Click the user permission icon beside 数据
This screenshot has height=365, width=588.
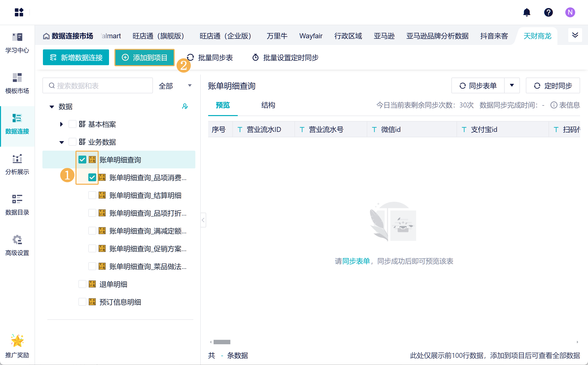185,106
